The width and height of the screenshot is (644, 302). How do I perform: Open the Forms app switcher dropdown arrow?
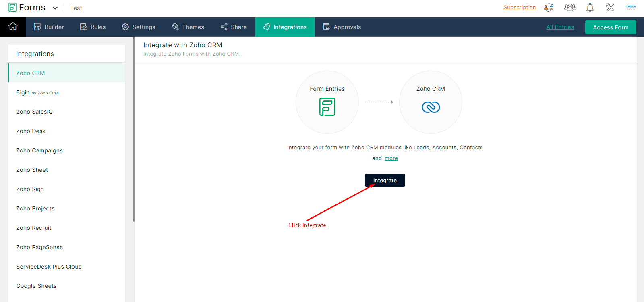[55, 8]
